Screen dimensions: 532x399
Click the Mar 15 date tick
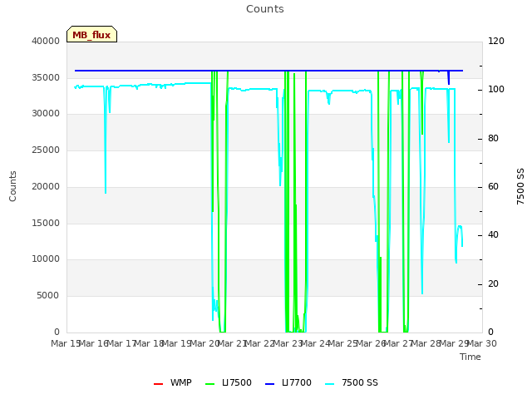(66, 343)
